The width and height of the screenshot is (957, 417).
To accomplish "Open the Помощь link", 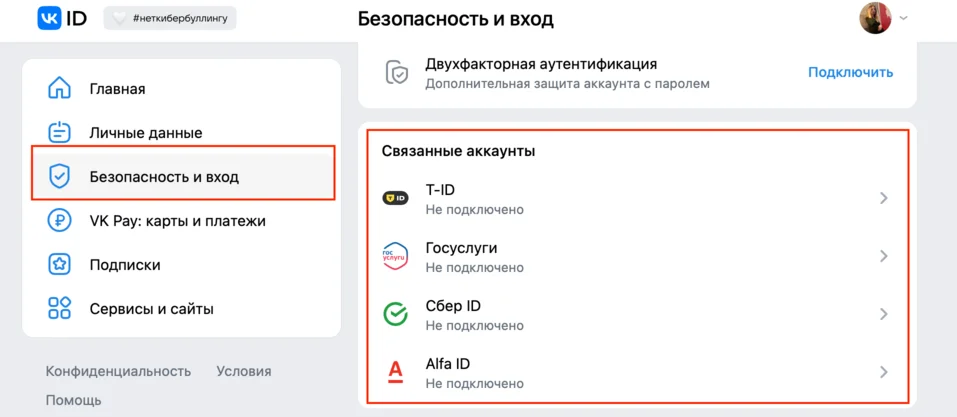I will [x=73, y=400].
